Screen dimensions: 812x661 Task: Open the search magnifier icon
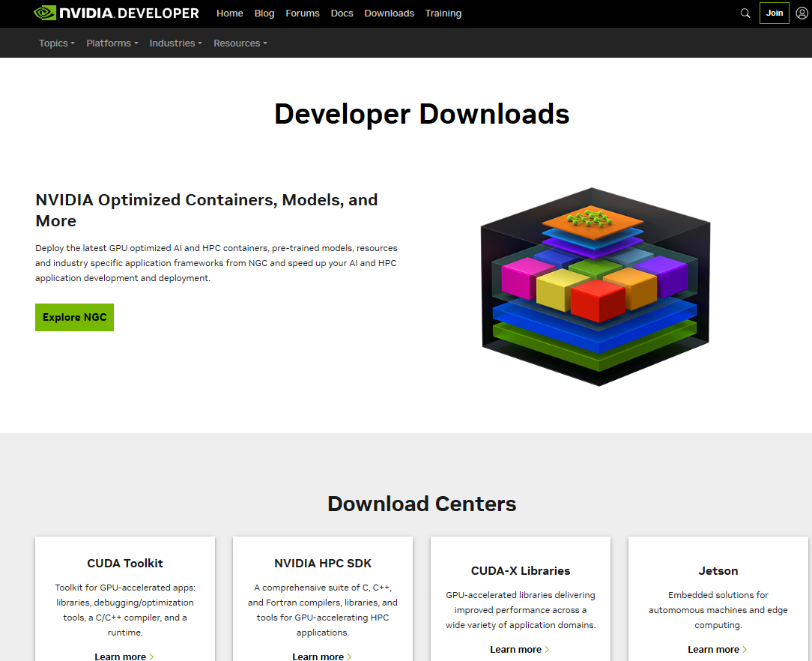745,13
